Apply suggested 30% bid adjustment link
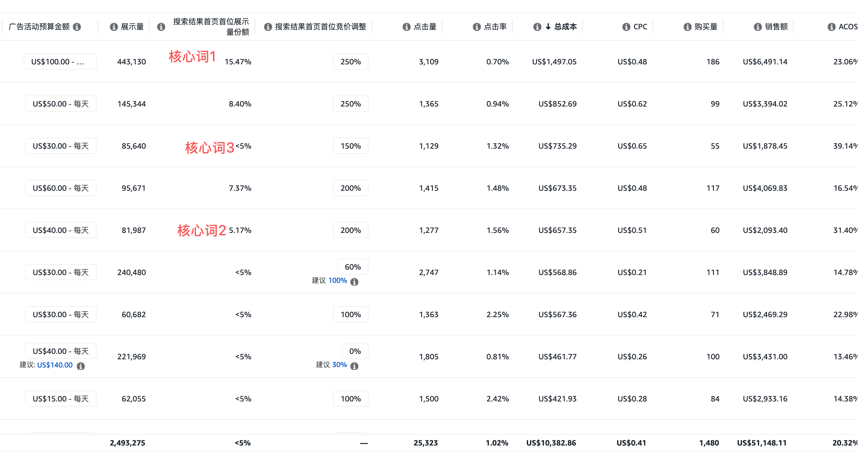Image resolution: width=868 pixels, height=458 pixels. (x=340, y=365)
